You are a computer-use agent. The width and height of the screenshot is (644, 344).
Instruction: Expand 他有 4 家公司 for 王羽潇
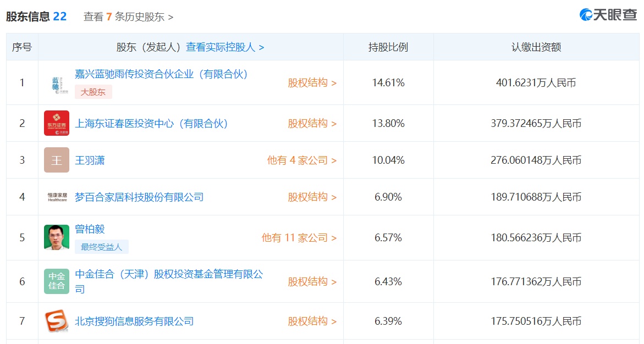(301, 160)
